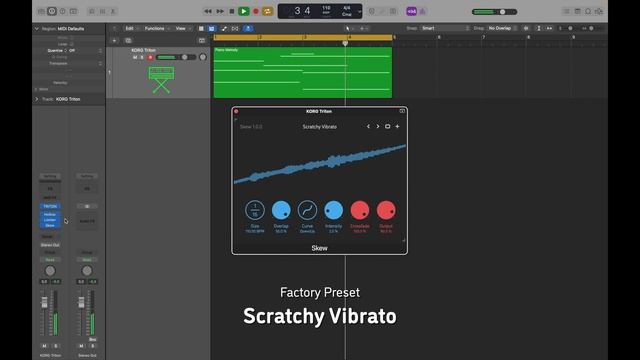640x360 pixels.
Task: Click the save preset icon in Skew plugin
Action: click(387, 127)
